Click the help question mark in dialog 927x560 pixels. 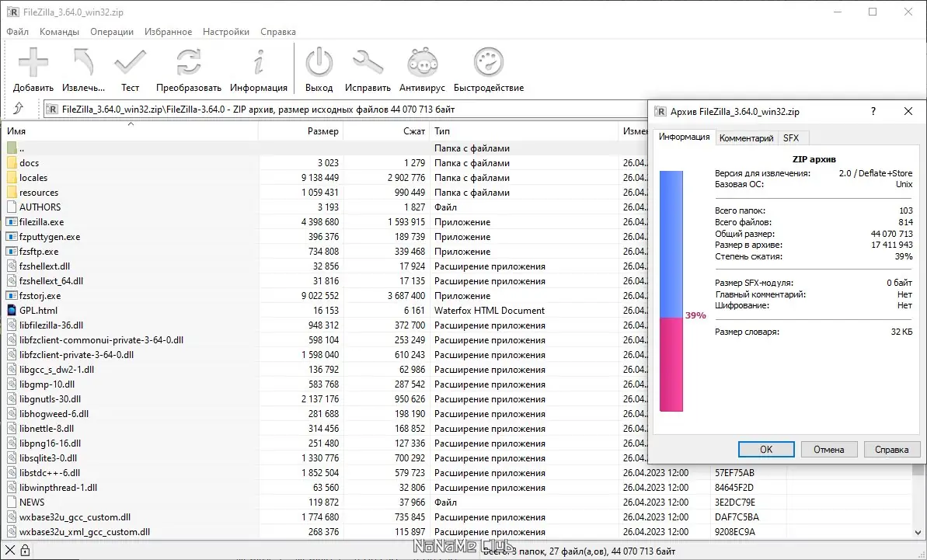click(873, 111)
